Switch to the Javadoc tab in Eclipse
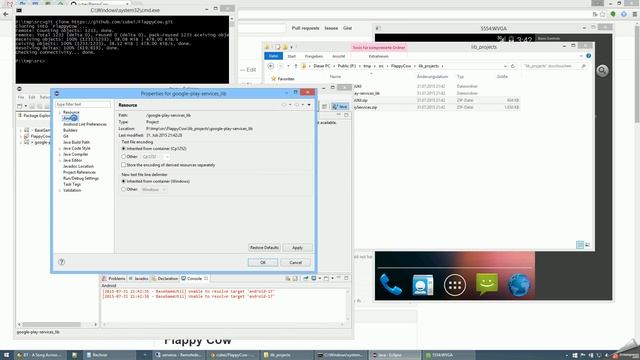 point(138,278)
